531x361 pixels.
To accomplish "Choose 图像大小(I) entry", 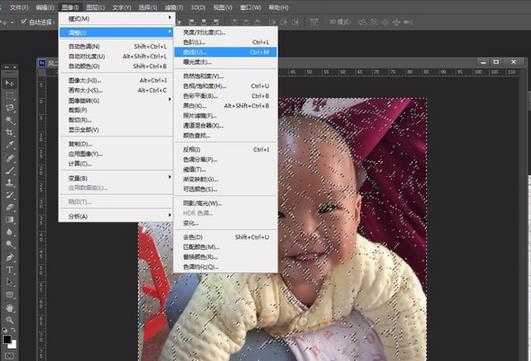I will (x=115, y=80).
